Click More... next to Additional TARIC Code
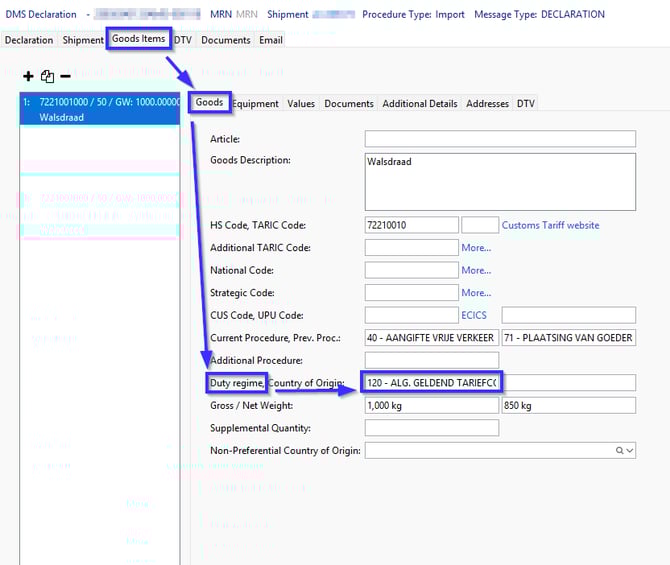The image size is (670, 565). pos(476,248)
